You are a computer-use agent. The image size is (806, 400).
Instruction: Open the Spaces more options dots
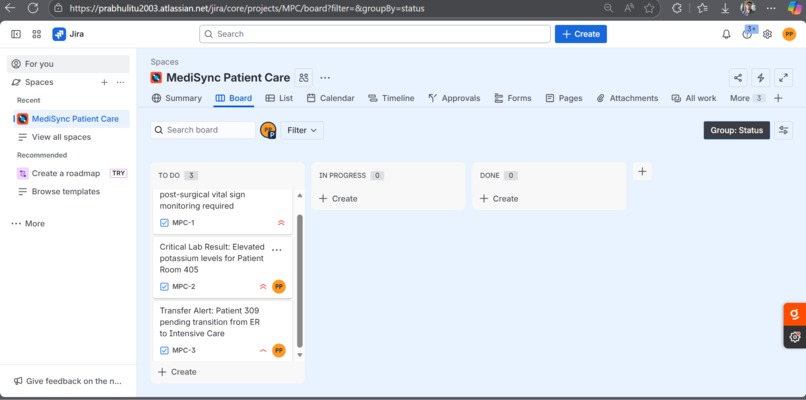(120, 82)
